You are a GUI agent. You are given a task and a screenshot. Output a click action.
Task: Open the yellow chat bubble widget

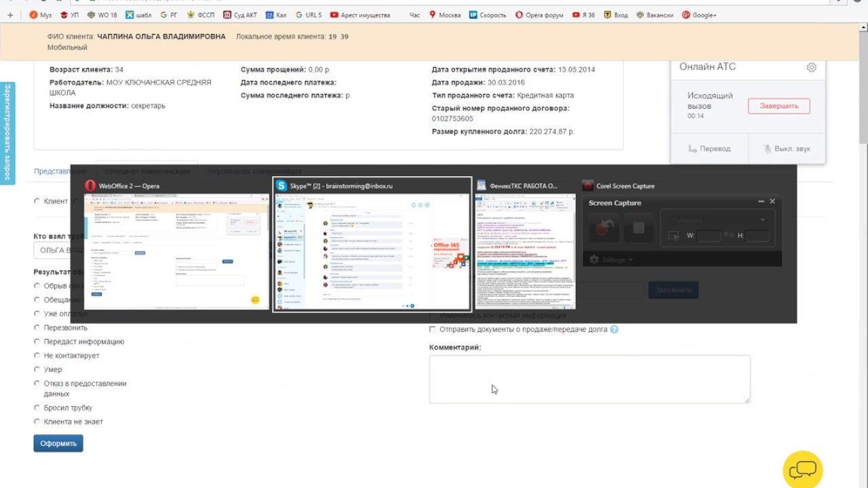tap(803, 468)
